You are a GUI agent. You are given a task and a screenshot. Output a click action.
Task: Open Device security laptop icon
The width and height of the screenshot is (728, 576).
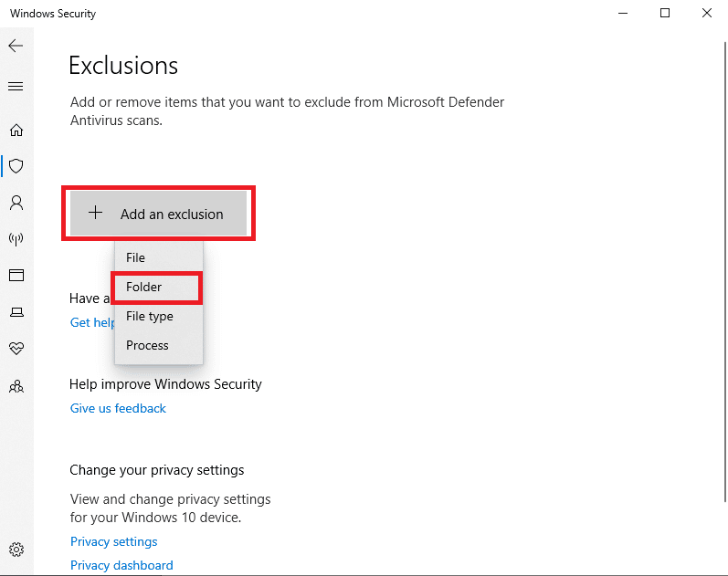pos(16,312)
